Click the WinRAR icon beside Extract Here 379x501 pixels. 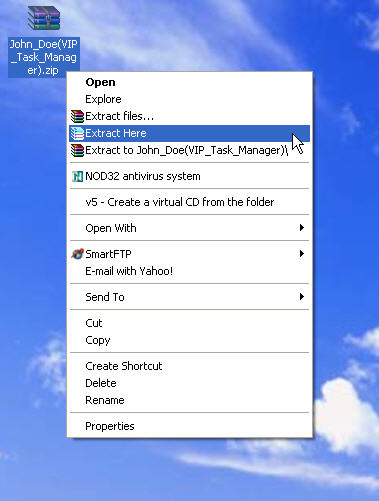pyautogui.click(x=77, y=133)
